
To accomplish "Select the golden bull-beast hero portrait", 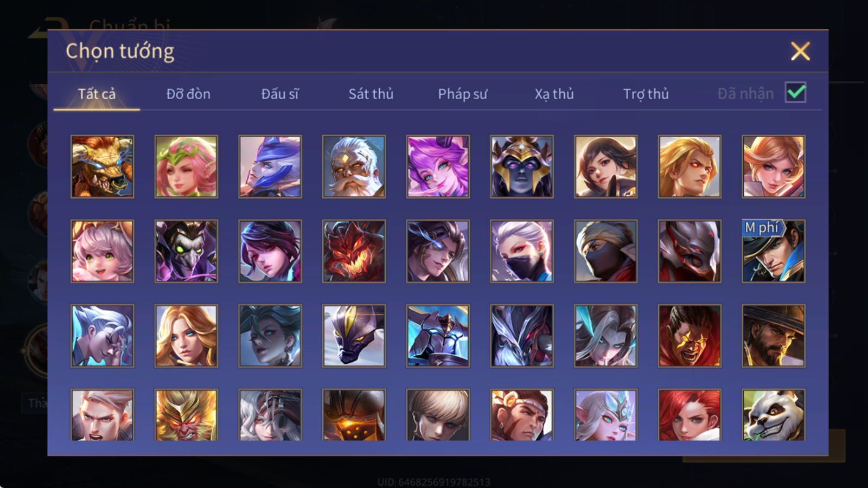I will pos(102,166).
